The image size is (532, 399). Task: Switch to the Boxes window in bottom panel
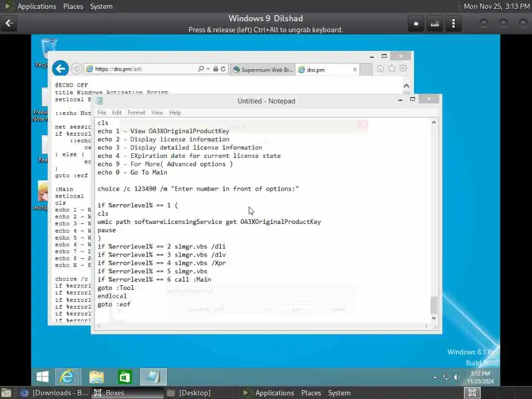[129, 393]
